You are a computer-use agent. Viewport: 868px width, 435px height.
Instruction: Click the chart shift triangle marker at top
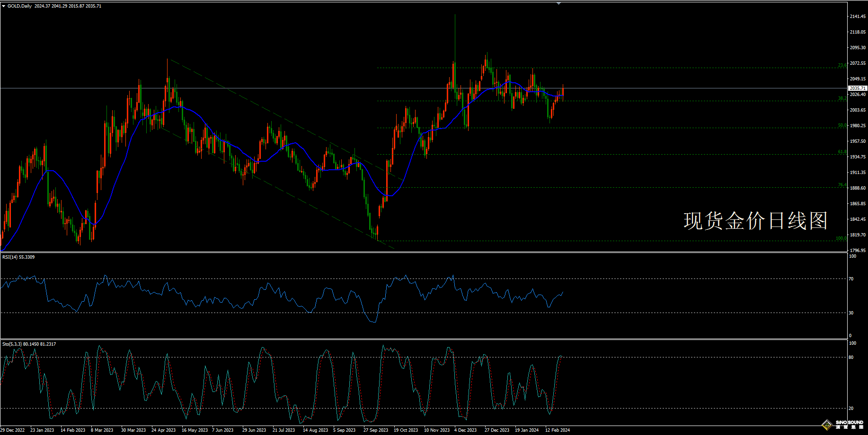tap(558, 3)
